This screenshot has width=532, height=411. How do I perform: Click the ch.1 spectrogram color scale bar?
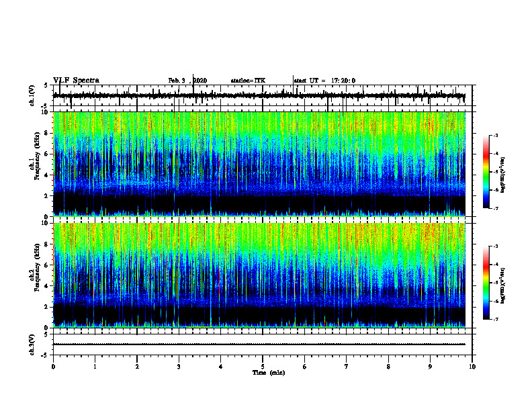click(486, 172)
